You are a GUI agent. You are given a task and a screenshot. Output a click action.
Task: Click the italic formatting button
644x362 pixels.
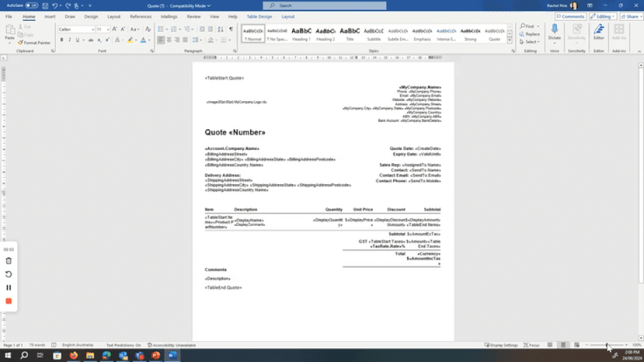tap(69, 40)
